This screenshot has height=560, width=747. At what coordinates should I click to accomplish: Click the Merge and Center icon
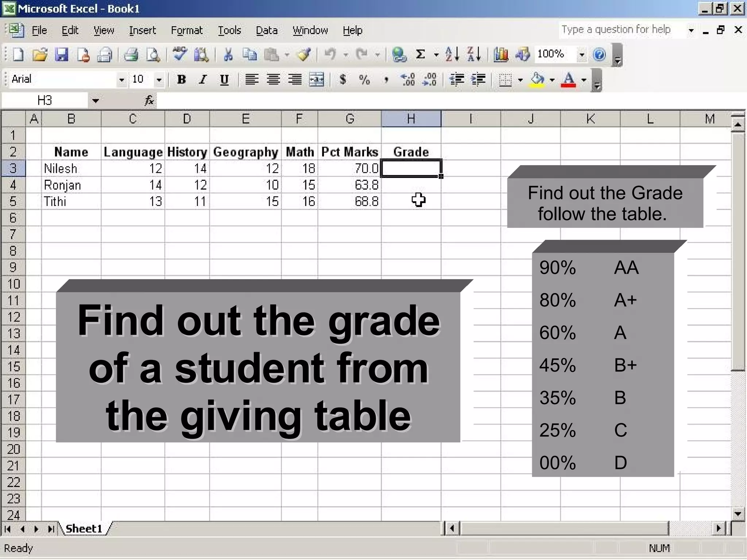[x=316, y=79]
